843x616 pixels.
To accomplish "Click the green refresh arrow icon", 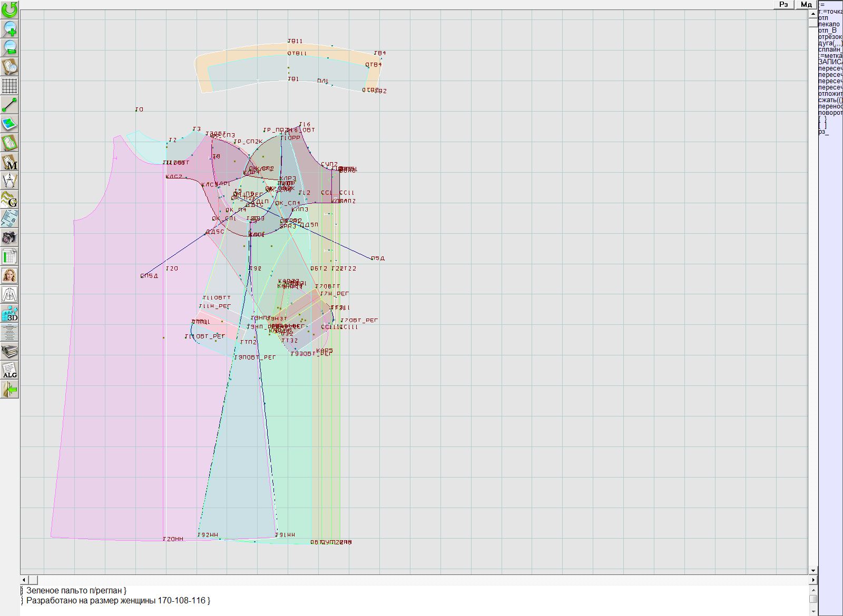I will click(x=9, y=9).
